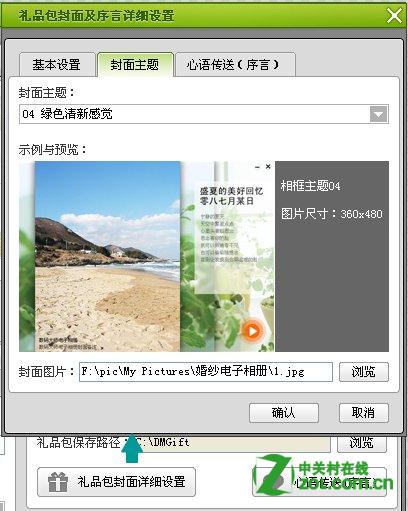408x511 pixels.
Task: Open the 04 绿色清新感觉 theme combo box
Action: point(204,114)
